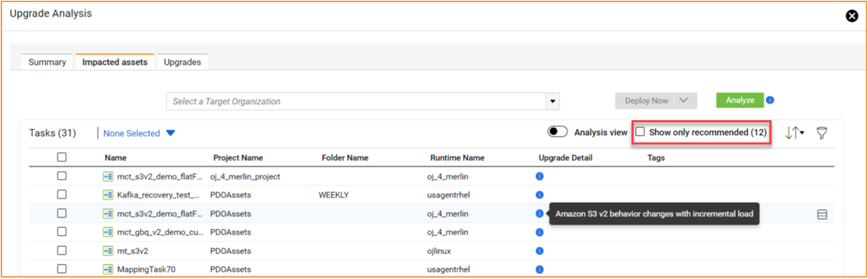This screenshot has width=868, height=279.
Task: Expand the Deploy Now split arrow
Action: [684, 101]
